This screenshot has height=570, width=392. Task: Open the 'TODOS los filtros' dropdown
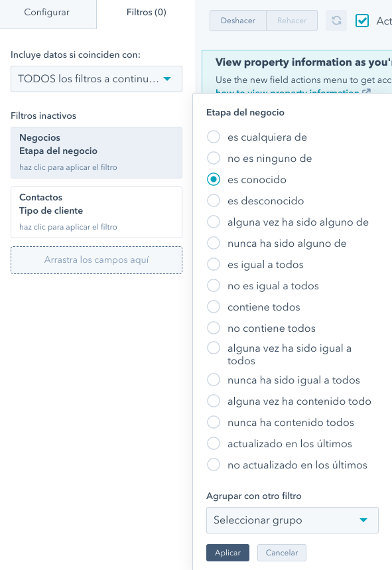pos(96,79)
